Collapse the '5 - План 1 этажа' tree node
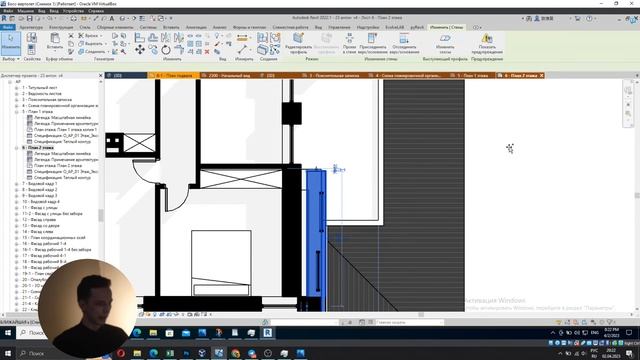 tap(17, 111)
